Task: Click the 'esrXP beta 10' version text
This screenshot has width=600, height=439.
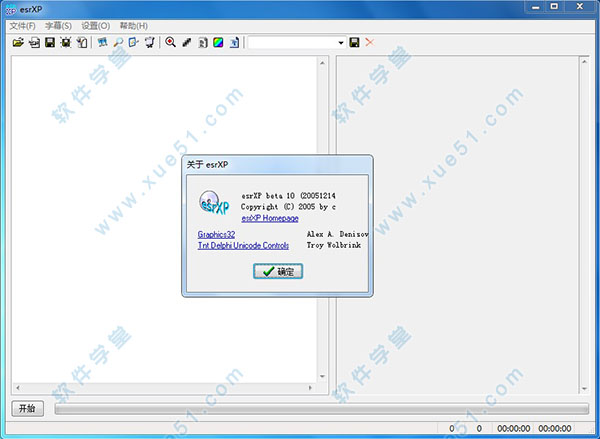Action: [268, 196]
